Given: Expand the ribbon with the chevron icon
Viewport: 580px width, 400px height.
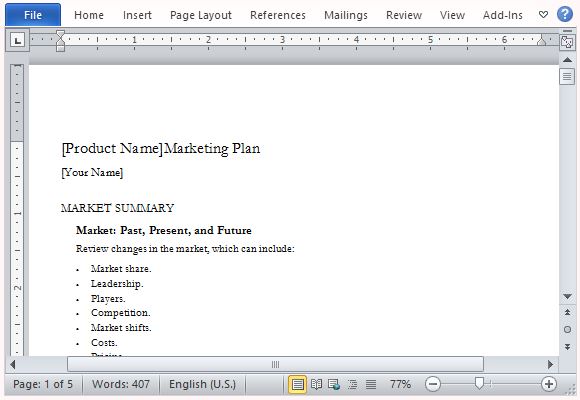Looking at the screenshot, I should point(543,15).
